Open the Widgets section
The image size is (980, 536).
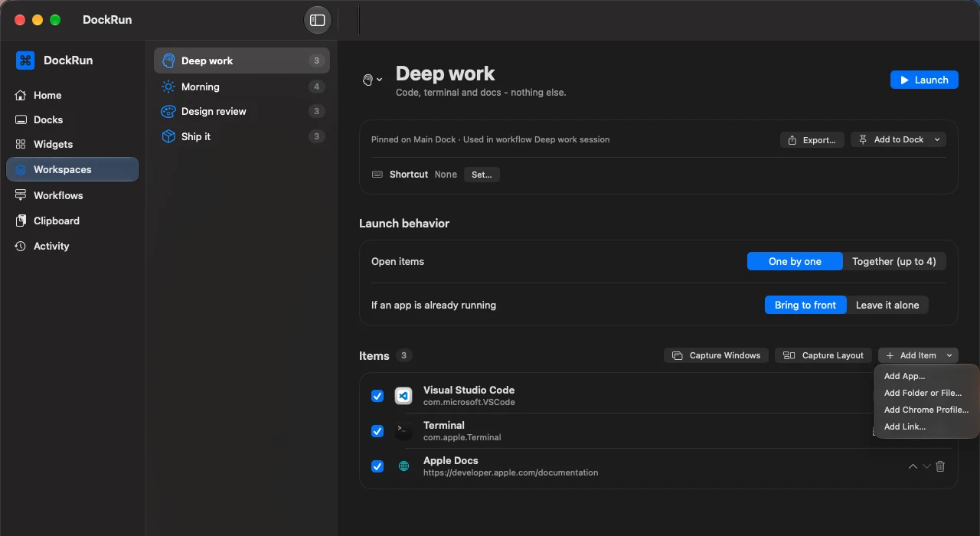point(73,144)
